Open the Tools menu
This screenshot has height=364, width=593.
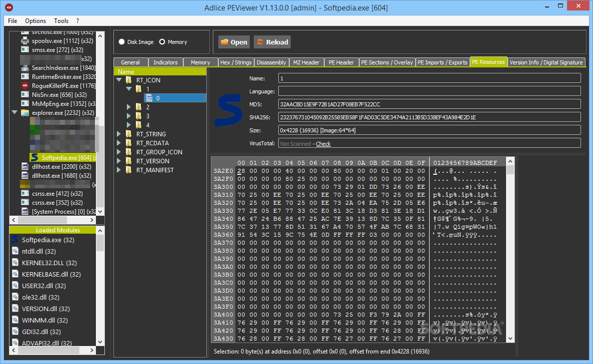pyautogui.click(x=61, y=21)
